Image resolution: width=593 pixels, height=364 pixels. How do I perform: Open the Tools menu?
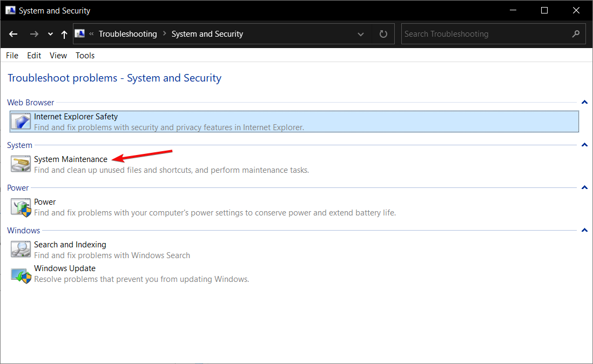[x=85, y=56]
